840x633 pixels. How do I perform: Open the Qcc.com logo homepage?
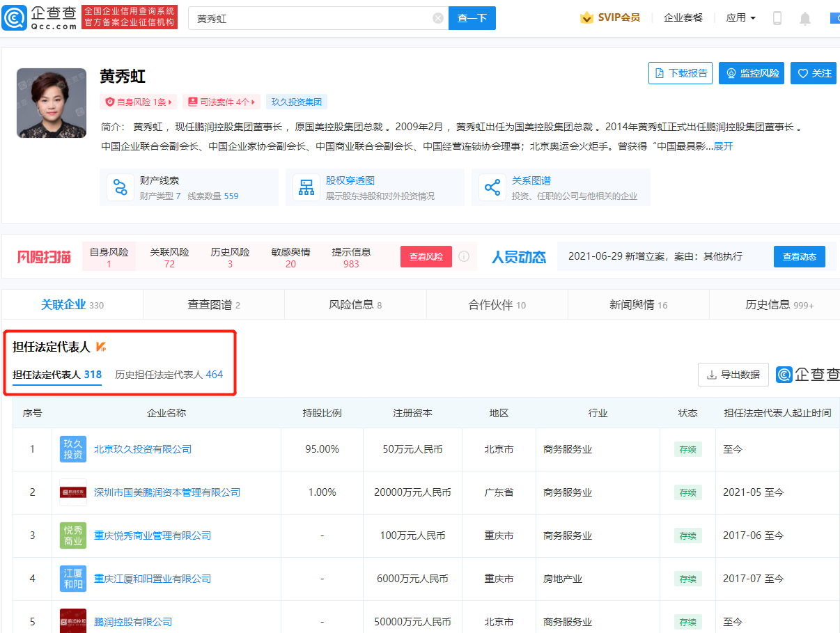pyautogui.click(x=39, y=17)
